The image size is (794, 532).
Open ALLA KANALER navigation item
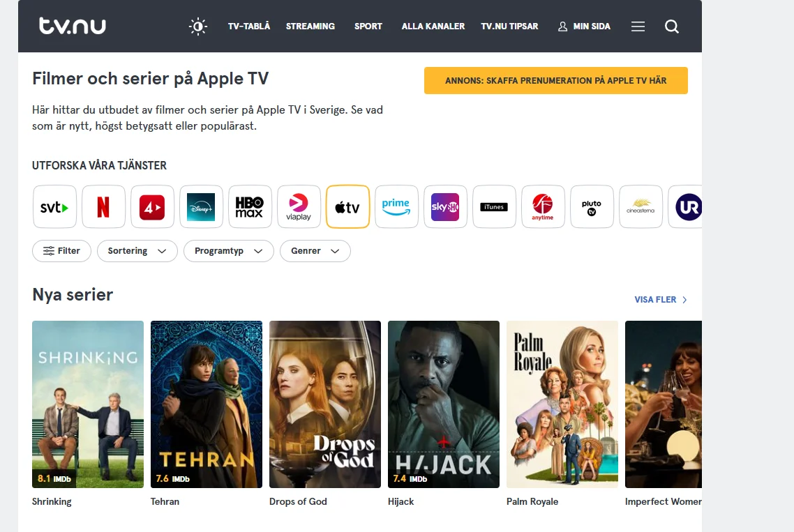pos(433,26)
